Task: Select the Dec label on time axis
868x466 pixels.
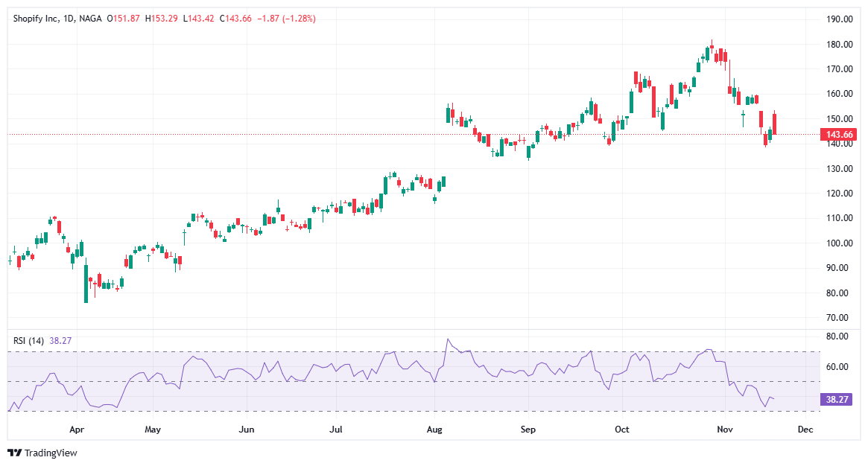Action: click(805, 430)
